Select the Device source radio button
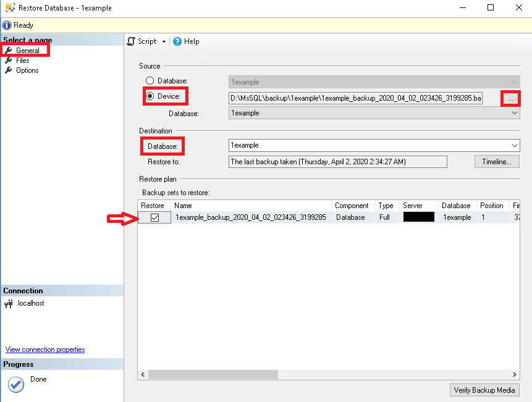The image size is (532, 402). (x=150, y=96)
